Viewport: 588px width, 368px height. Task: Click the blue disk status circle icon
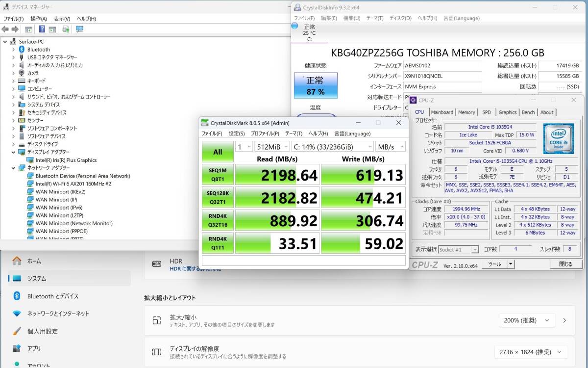(x=294, y=26)
